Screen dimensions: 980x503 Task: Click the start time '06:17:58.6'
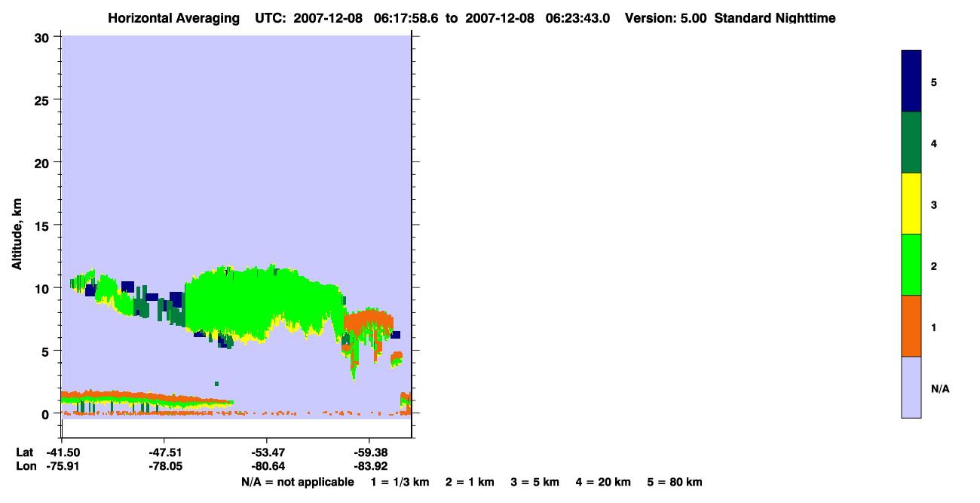pyautogui.click(x=406, y=18)
